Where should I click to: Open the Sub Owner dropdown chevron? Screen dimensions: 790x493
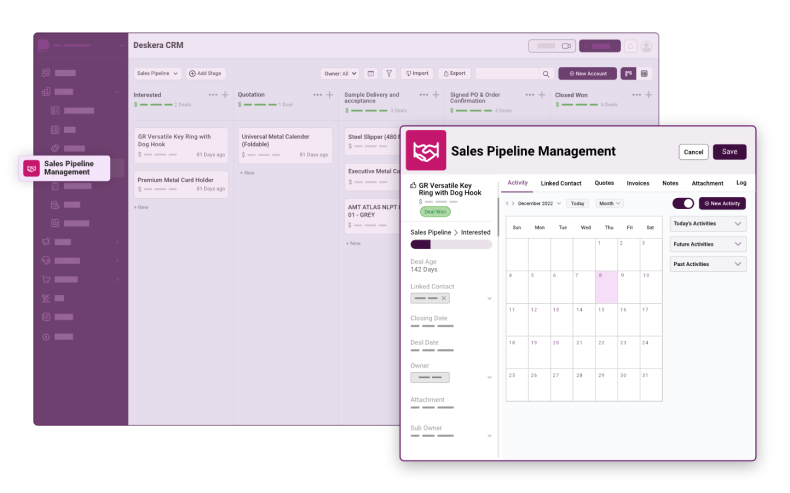point(489,436)
